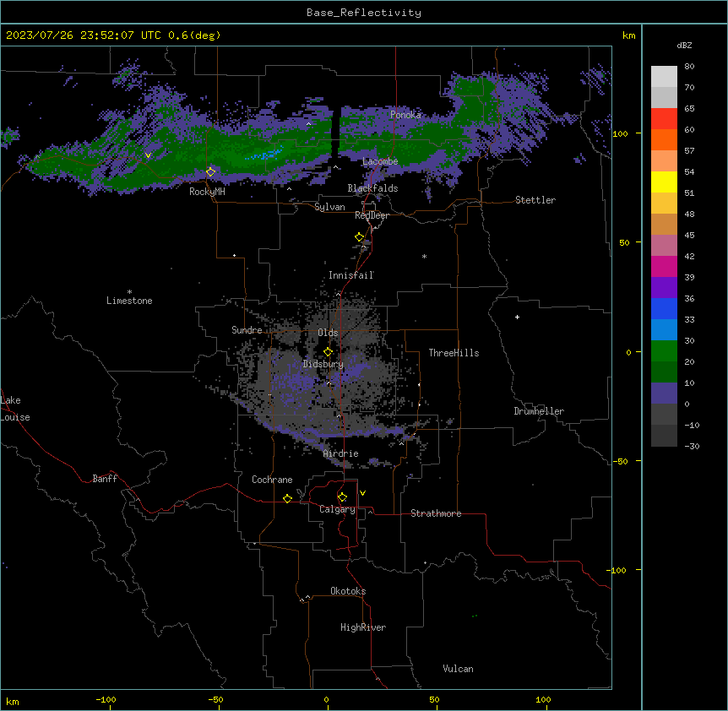Screen dimensions: 728x711
Task: Click the yellow diamond marker south of RedDeer
Action: click(x=360, y=237)
